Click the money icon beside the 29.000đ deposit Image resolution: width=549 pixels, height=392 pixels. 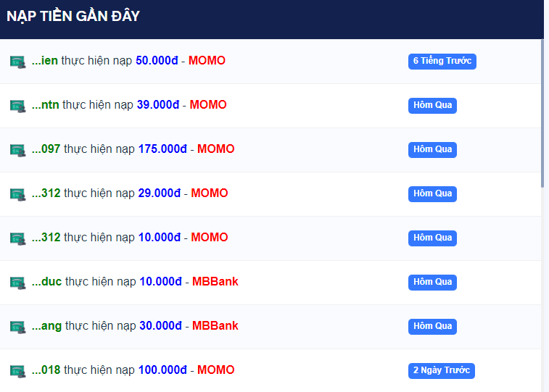18,194
